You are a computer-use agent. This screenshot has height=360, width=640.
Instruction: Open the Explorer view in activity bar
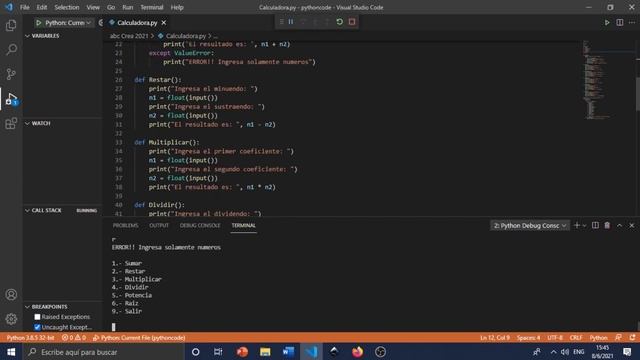coord(11,25)
